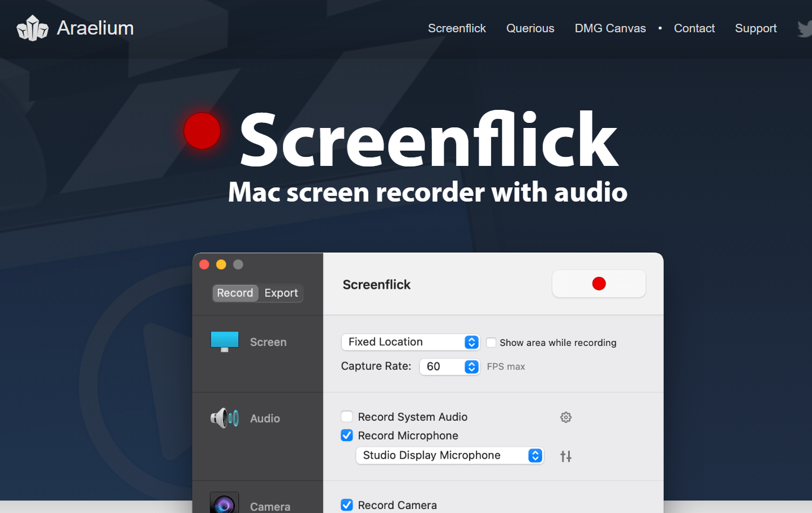Open Querious nav menu link
Viewport: 812px width, 513px height.
[x=530, y=28]
